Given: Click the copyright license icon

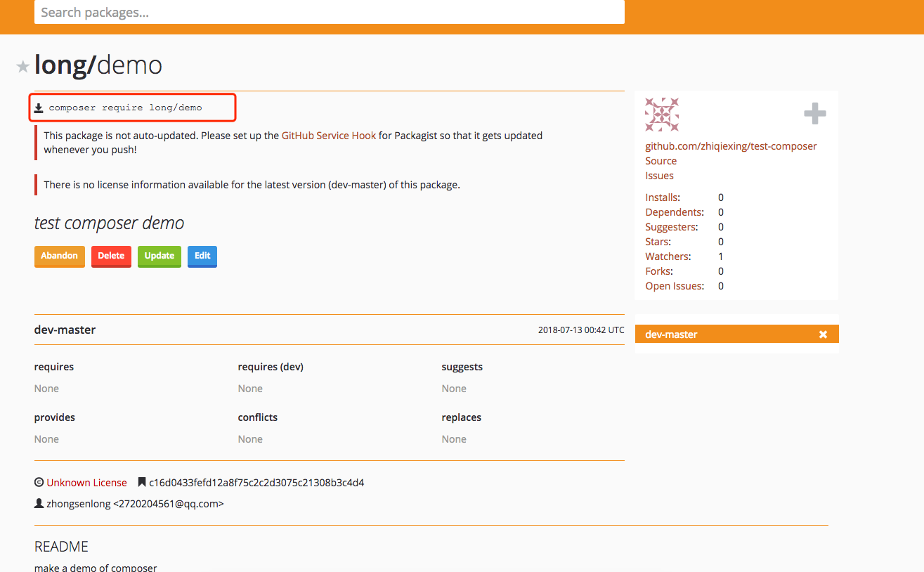Looking at the screenshot, I should click(39, 483).
